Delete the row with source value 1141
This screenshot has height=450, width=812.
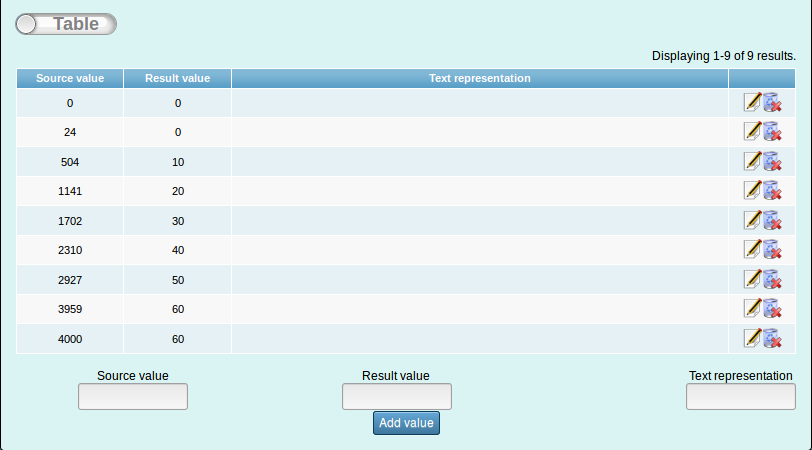tap(772, 191)
